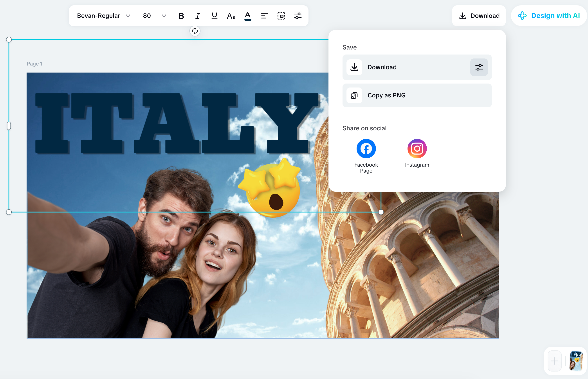Open download settings sliders next to Download
The image size is (588, 379).
point(479,67)
